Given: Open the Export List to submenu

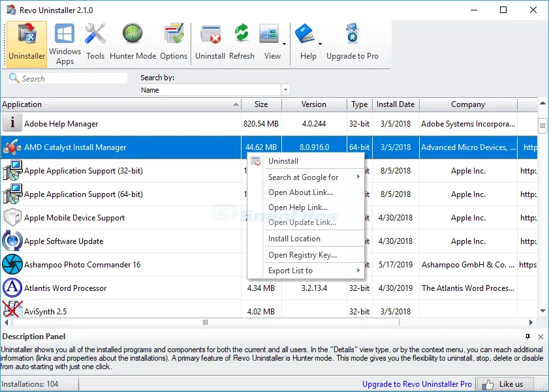Looking at the screenshot, I should point(306,271).
